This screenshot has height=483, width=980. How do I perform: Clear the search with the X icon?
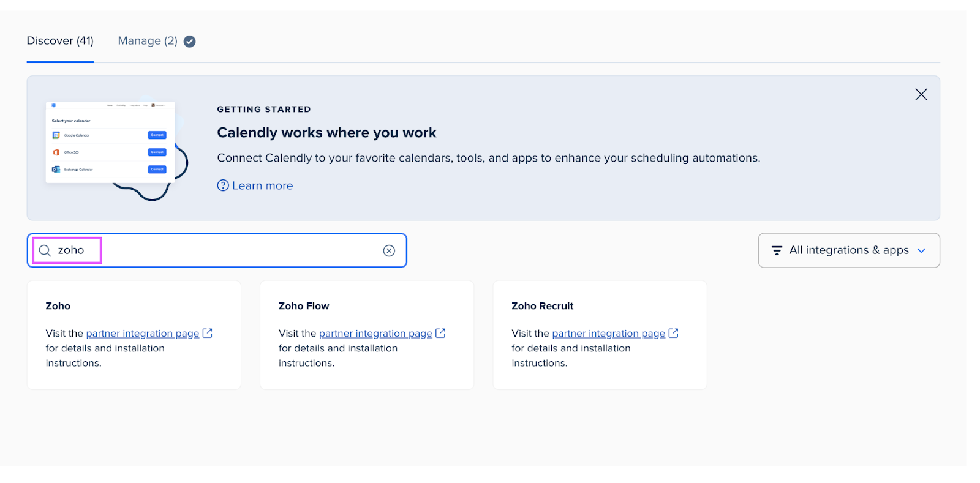389,250
